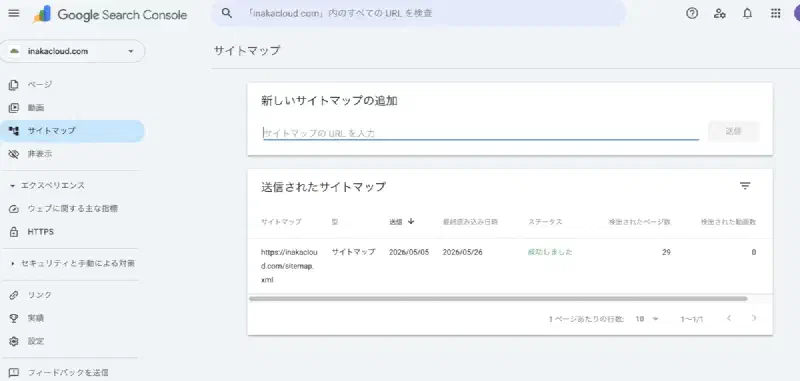Click the 設定 gear icon
The image size is (800, 381).
14,341
